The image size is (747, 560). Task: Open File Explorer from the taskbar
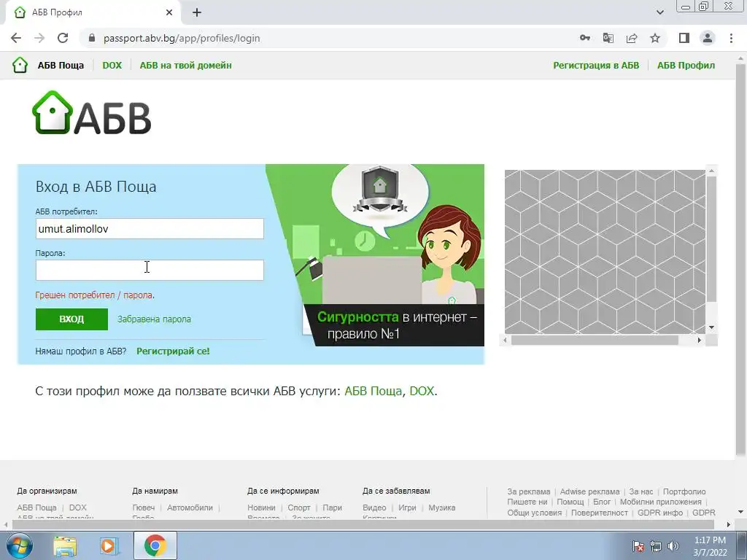click(x=65, y=545)
